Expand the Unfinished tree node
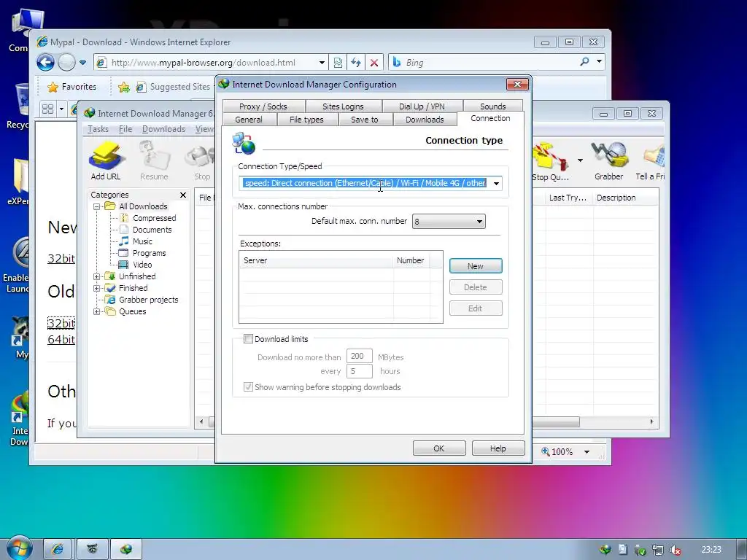 97,276
